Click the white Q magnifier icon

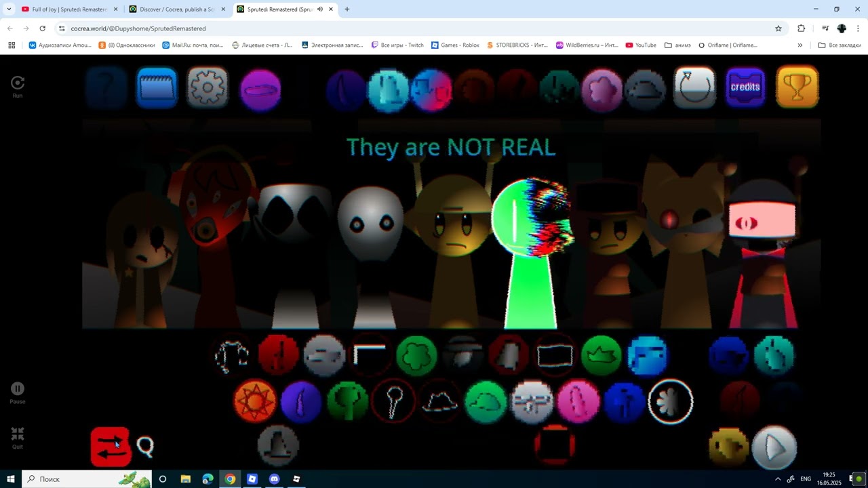(x=145, y=446)
